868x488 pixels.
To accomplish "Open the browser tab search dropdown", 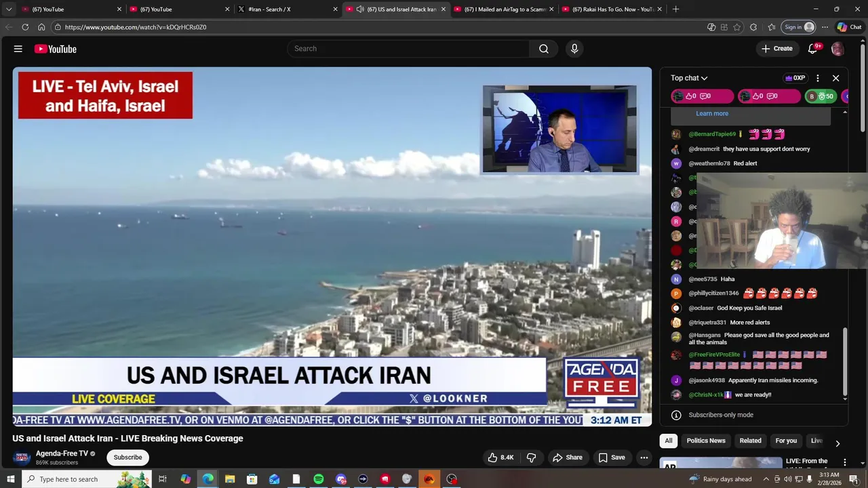I will point(9,9).
